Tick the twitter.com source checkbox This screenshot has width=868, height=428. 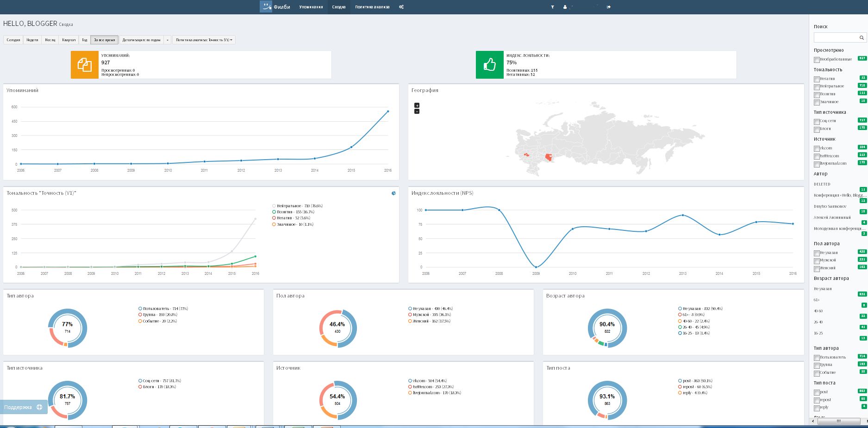(x=817, y=156)
